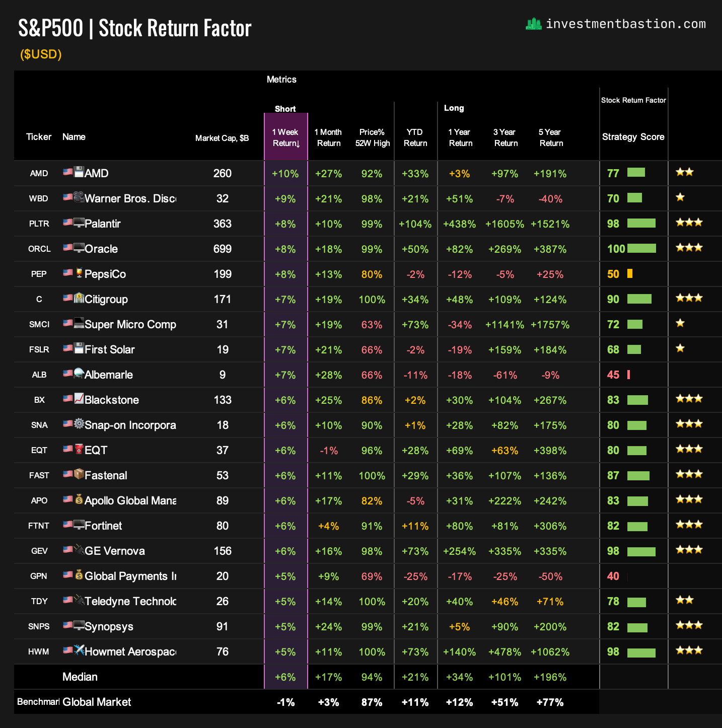Click the FTNT ticker cell
Screen dimensions: 722x728
[39, 526]
